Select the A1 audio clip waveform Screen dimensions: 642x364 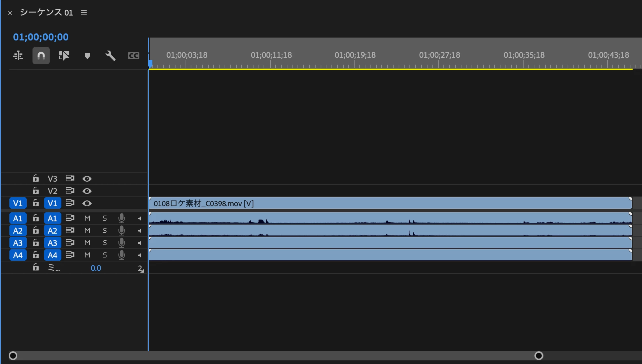pos(390,218)
